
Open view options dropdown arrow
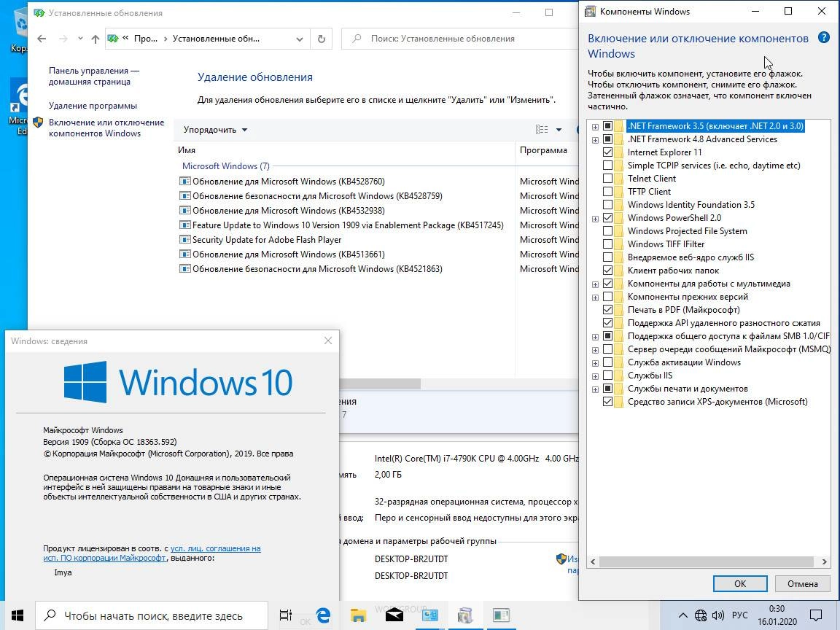[559, 130]
